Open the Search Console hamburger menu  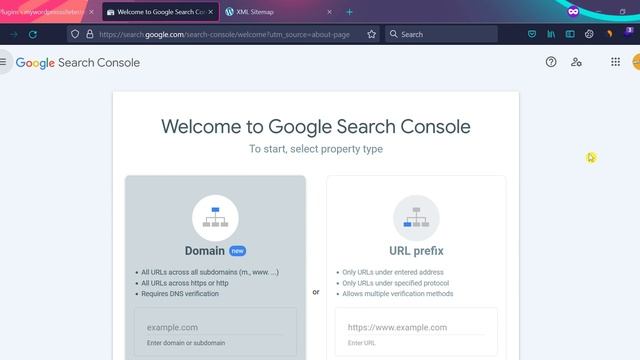(x=3, y=62)
